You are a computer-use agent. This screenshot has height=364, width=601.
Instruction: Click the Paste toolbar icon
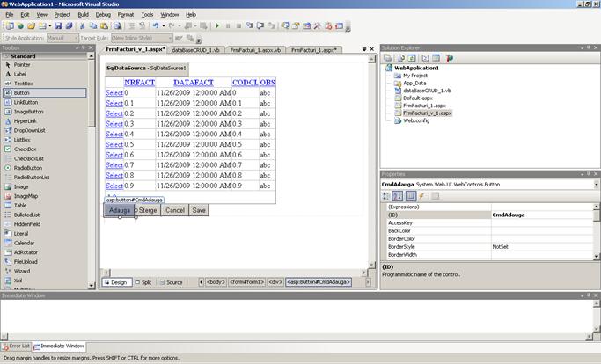click(x=104, y=26)
